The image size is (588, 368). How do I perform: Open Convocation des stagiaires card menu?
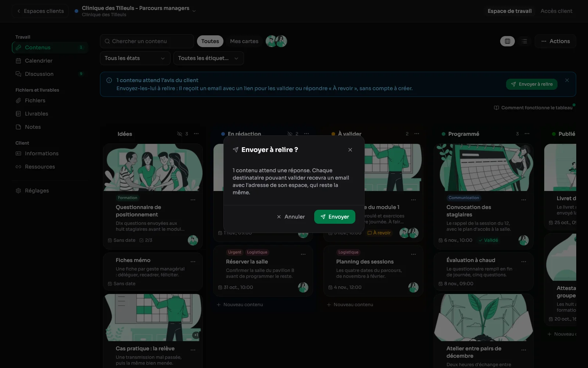[x=524, y=200]
